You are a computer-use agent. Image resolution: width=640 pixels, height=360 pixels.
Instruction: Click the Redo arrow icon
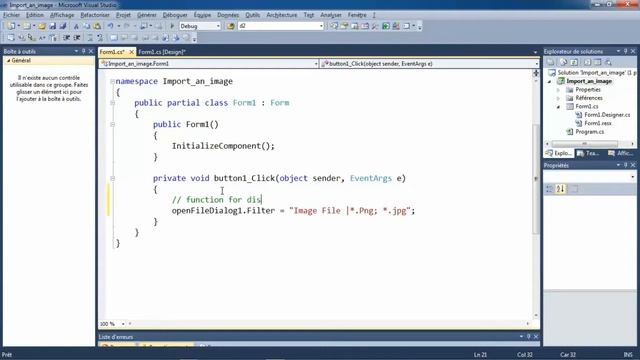tap(127, 26)
